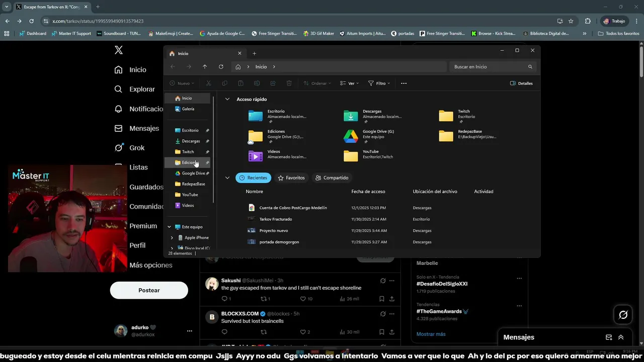Open the Trabajo Chrome profile
Image resolution: width=644 pixels, height=362 pixels.
(614, 21)
